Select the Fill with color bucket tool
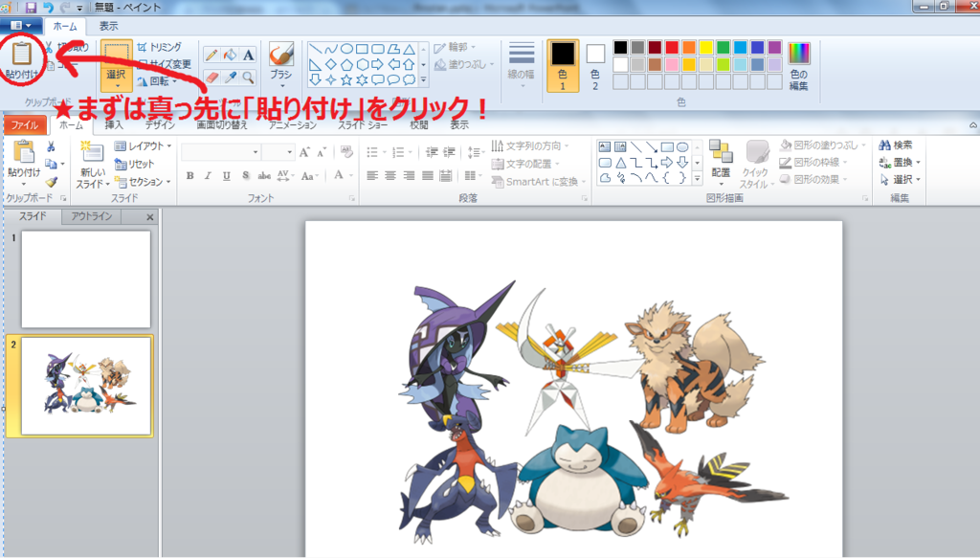 [x=230, y=55]
